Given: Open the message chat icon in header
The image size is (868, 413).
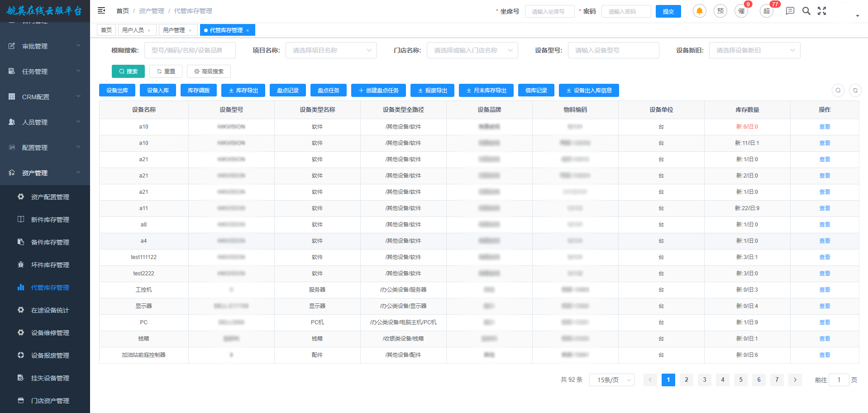Looking at the screenshot, I should 790,11.
